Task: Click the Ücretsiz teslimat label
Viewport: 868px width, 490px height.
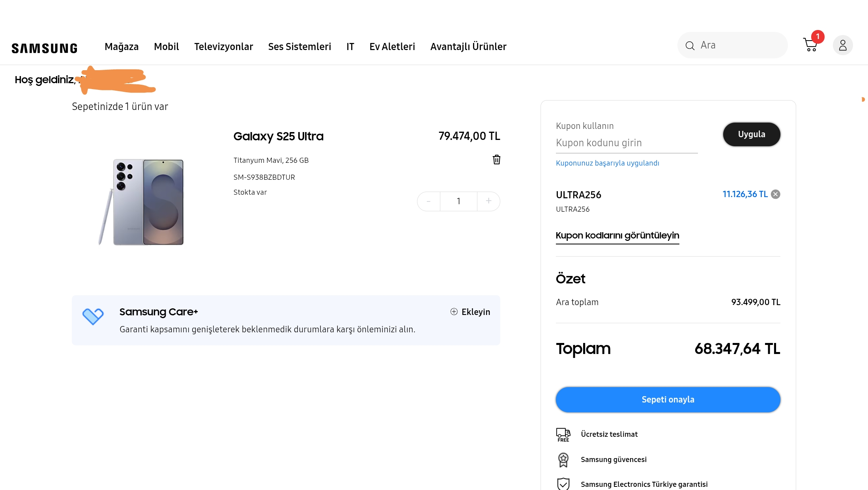Action: 609,434
